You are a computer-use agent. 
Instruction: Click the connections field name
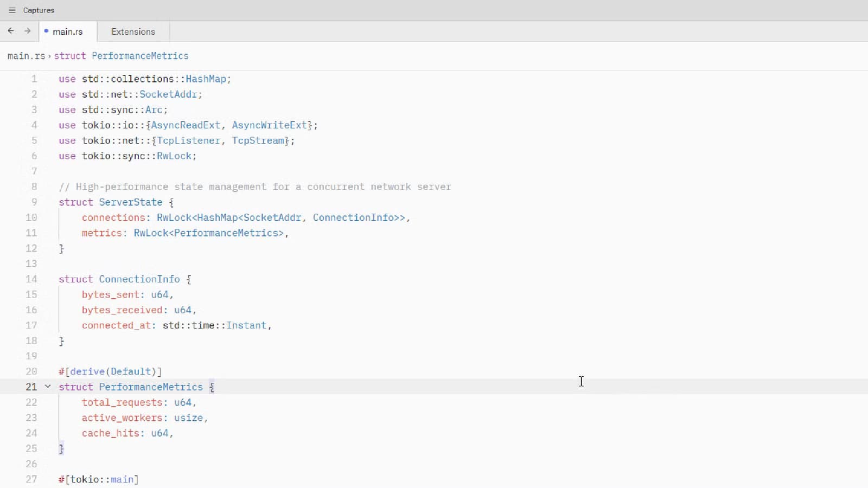click(x=113, y=217)
